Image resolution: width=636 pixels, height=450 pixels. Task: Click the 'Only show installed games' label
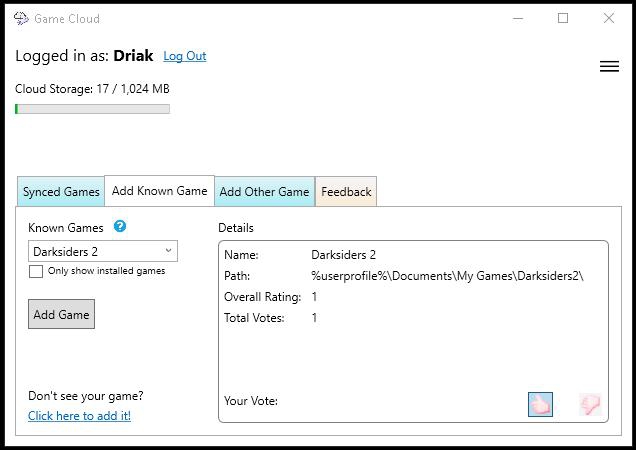106,271
